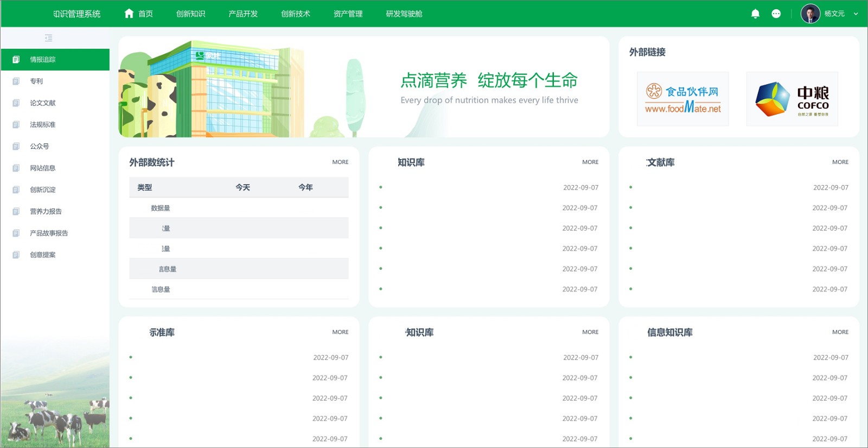This screenshot has width=868, height=448.
Task: Click the home icon beside 首页
Action: coord(129,14)
